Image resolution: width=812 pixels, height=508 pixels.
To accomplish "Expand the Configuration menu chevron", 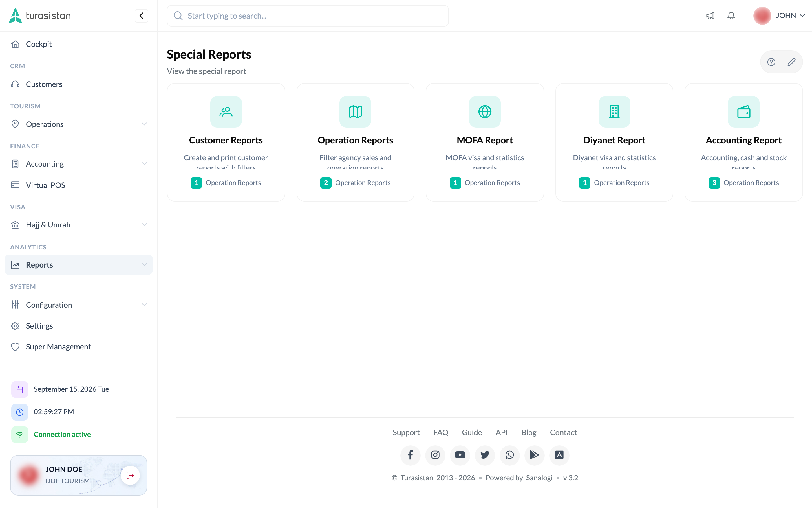I will [144, 305].
